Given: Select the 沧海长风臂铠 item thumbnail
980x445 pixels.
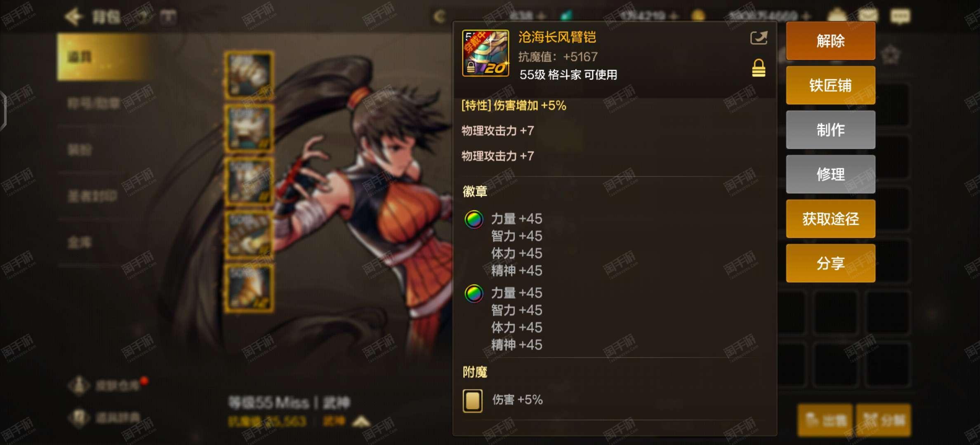Looking at the screenshot, I should pyautogui.click(x=485, y=53).
